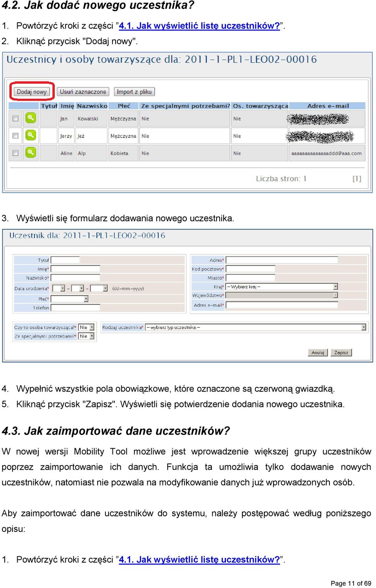Focus the Tytuł input field

coord(65,260)
